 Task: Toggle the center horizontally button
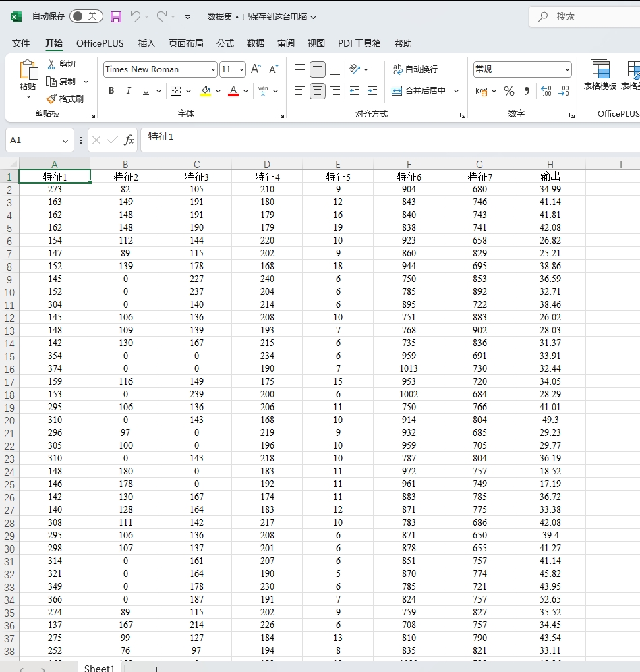click(318, 91)
